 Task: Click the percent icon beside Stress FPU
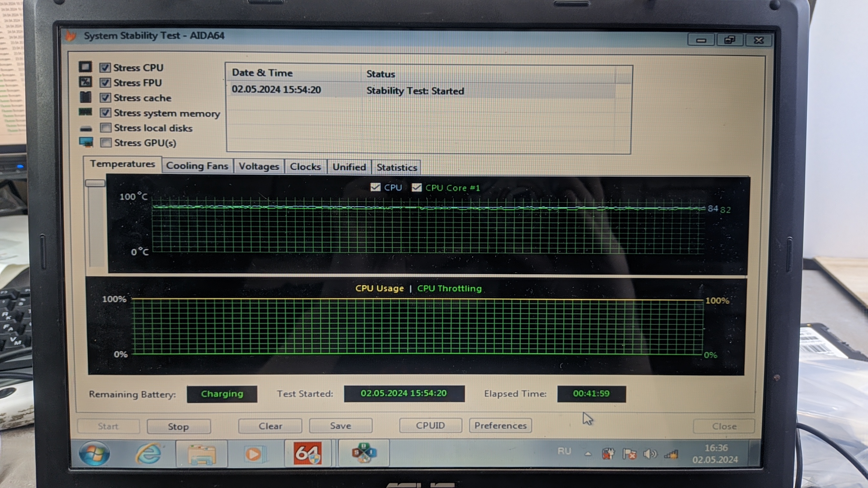(85, 82)
